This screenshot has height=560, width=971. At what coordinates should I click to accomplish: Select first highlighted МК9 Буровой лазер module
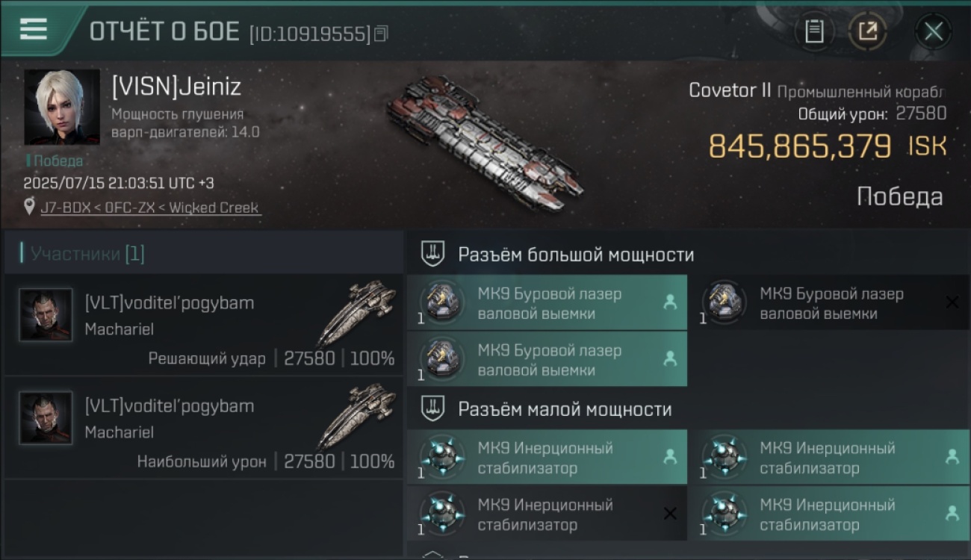(547, 302)
